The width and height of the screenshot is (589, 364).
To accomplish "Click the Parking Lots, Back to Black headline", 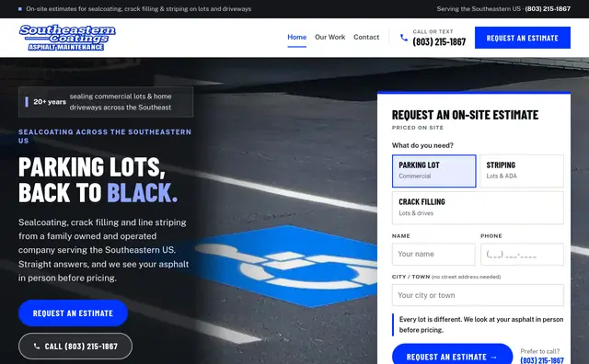I will pos(98,179).
